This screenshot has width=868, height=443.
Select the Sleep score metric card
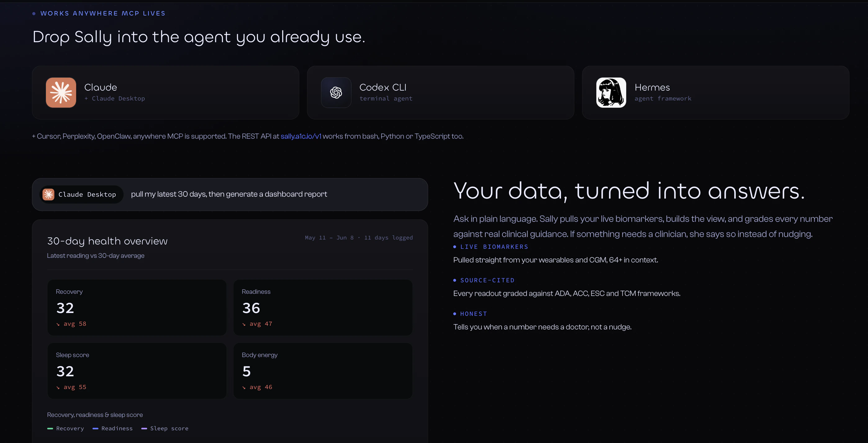137,371
